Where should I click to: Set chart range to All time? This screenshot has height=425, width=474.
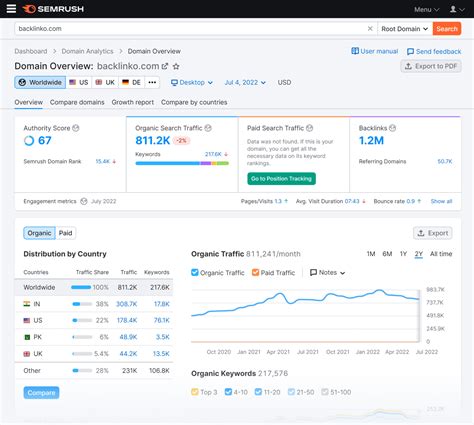(441, 254)
